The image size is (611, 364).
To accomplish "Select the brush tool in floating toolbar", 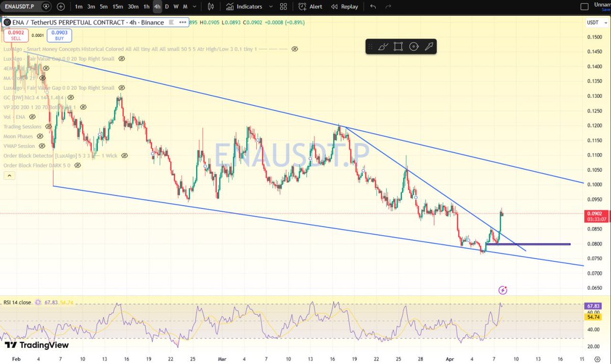I will [x=383, y=47].
